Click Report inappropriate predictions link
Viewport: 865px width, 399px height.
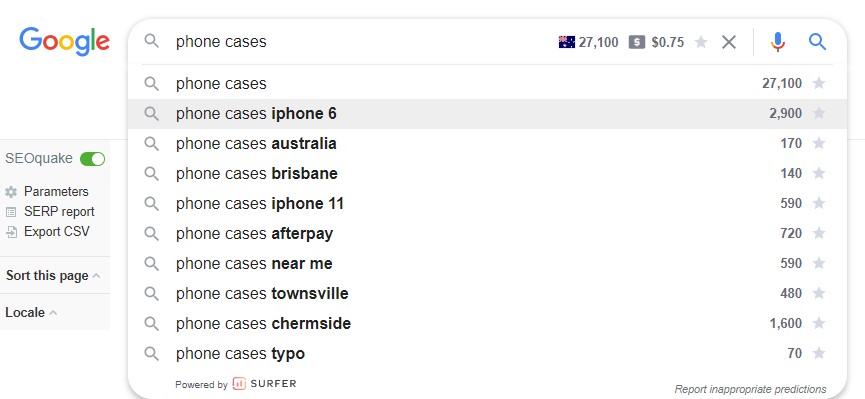click(750, 389)
